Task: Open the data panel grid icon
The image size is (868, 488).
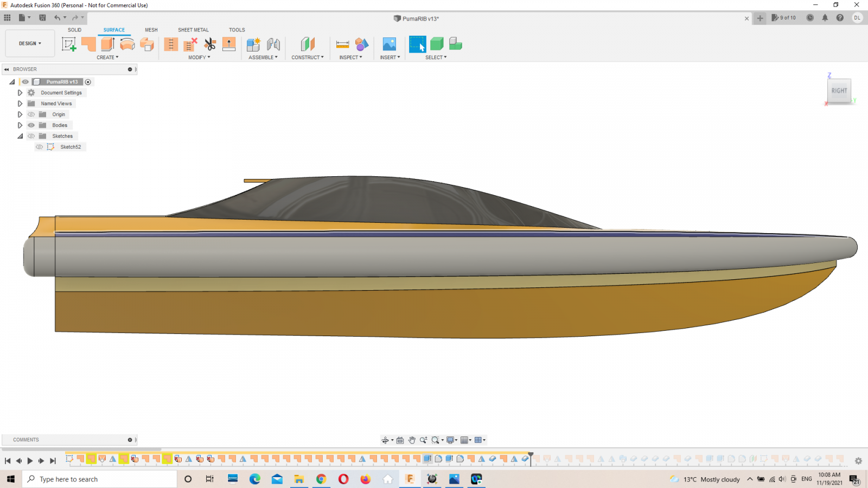Action: point(7,18)
